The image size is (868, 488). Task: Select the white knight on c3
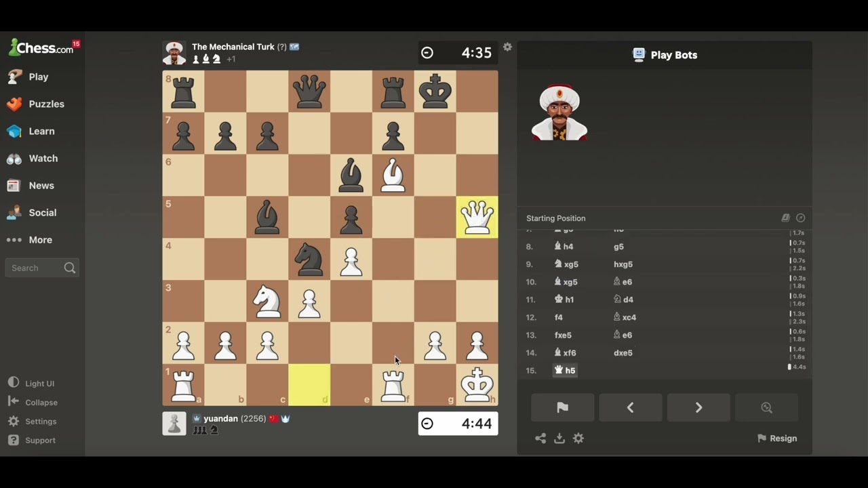[x=267, y=302]
